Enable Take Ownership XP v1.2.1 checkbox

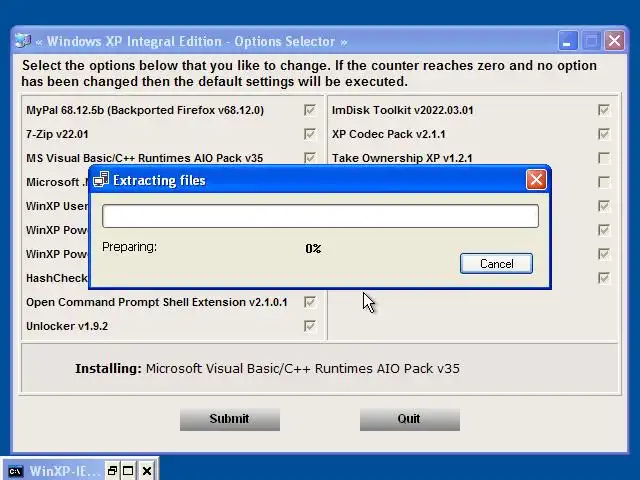(604, 158)
